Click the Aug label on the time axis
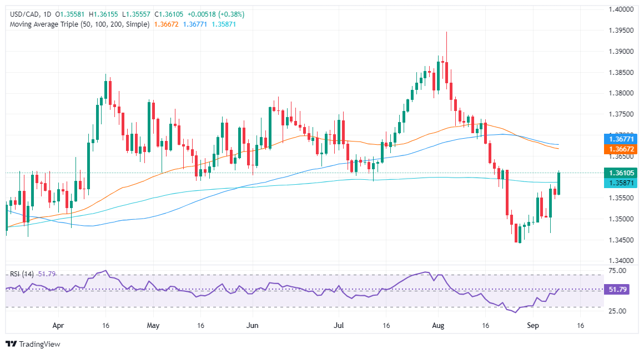Viewport: 644px width, 354px height. pyautogui.click(x=438, y=326)
